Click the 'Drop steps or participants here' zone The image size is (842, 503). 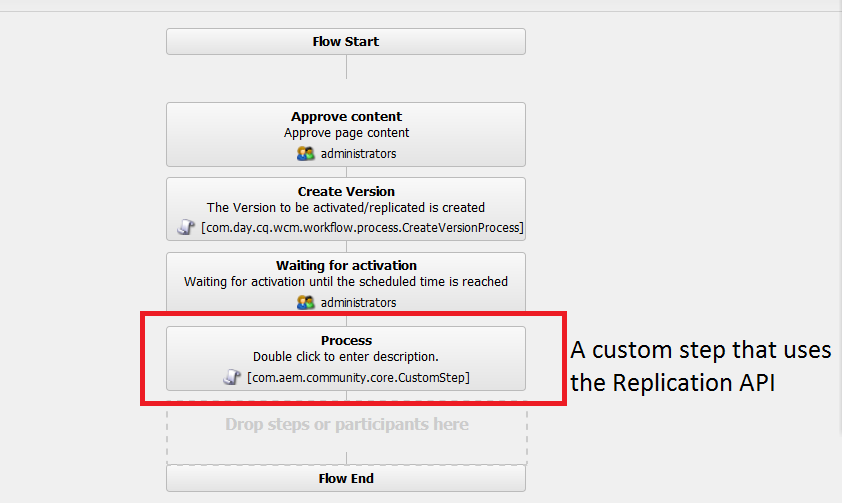coord(346,425)
